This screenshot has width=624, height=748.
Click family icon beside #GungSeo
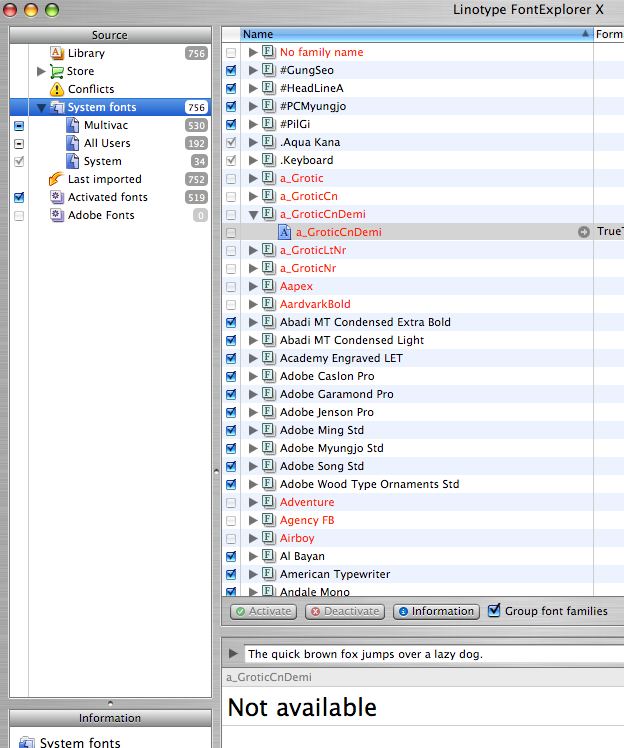tap(269, 70)
